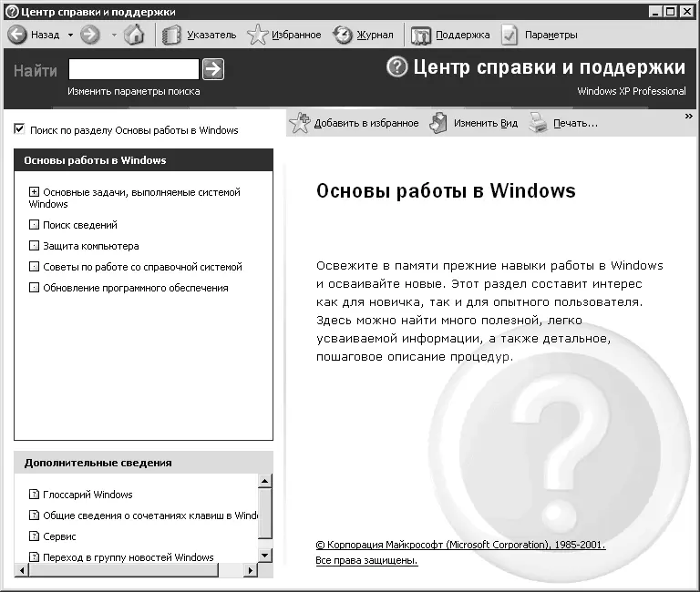Screen dimensions: 700x592
Task: Click the Изменить параметры поиска link
Action: point(133,91)
